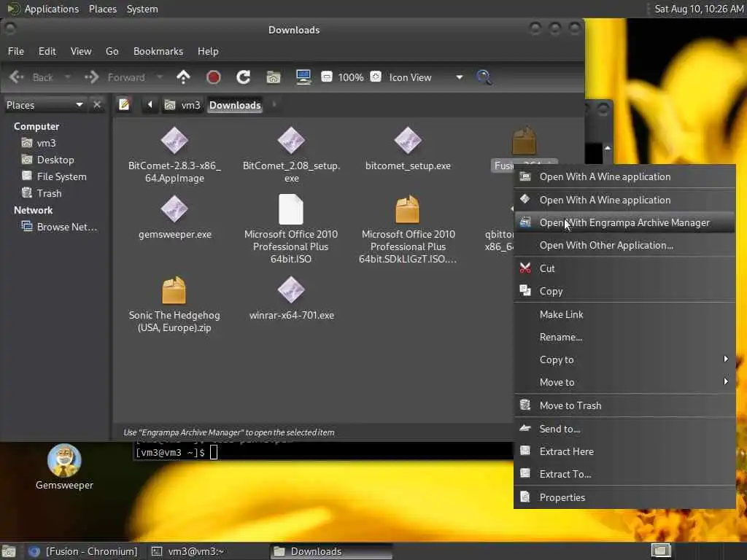Viewport: 747px width, 560px height.
Task: Select the Office 64bit.SDkLlGzT.ISO archive
Action: pos(407,209)
